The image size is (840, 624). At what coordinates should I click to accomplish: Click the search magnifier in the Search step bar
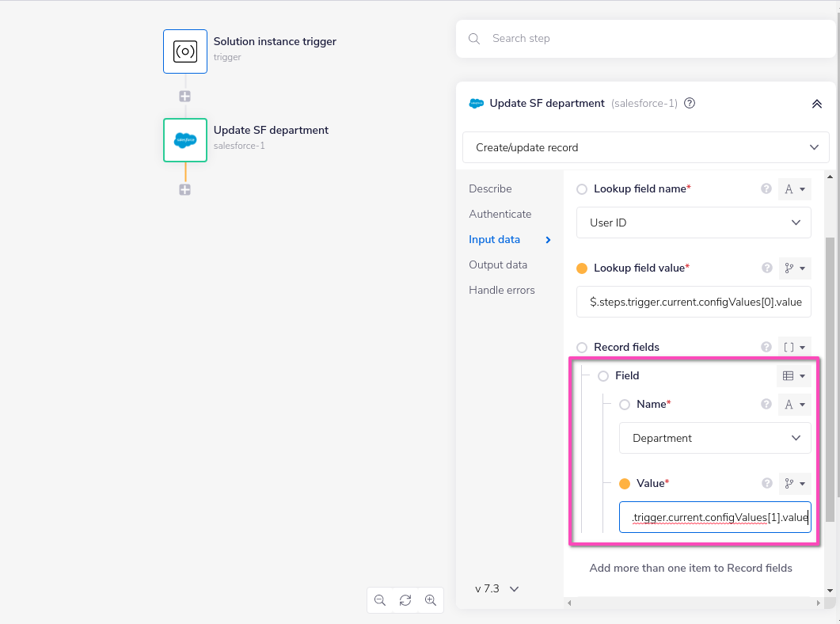coord(474,38)
